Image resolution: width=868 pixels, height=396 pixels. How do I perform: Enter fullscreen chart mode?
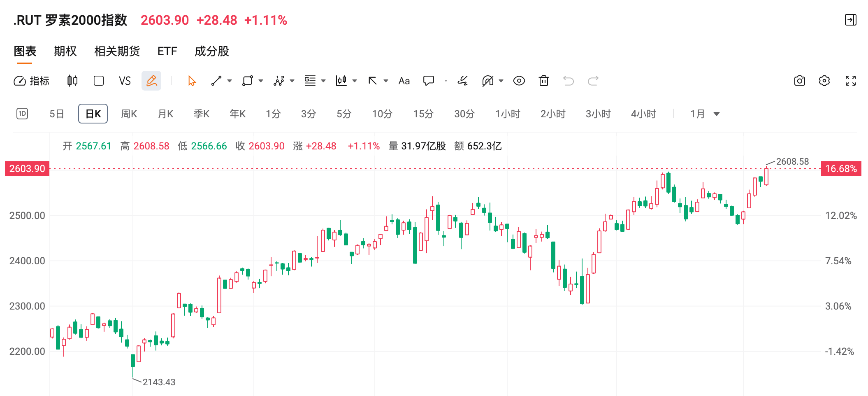851,81
